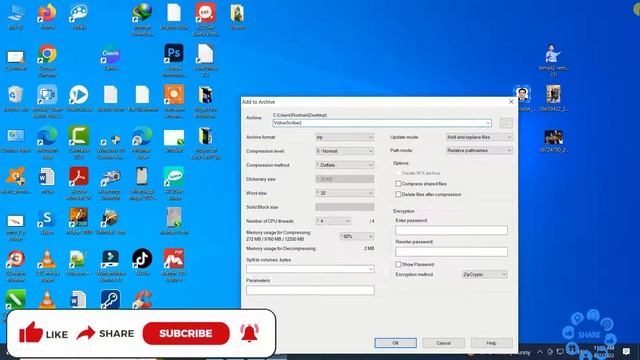The image size is (640, 360).
Task: Open the TikTok desktop shortcut
Action: pyautogui.click(x=142, y=262)
